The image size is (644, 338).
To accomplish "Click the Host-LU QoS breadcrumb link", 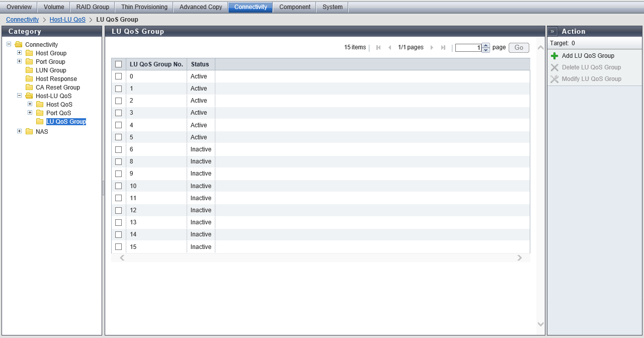I will 67,20.
